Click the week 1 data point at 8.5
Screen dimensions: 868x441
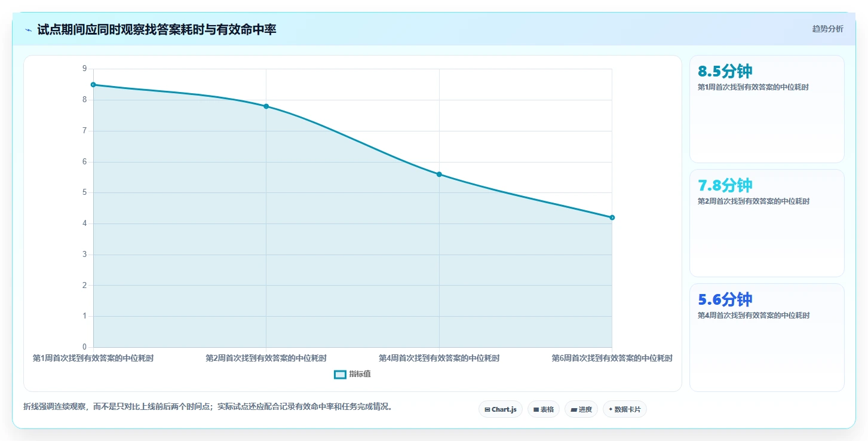(x=93, y=85)
